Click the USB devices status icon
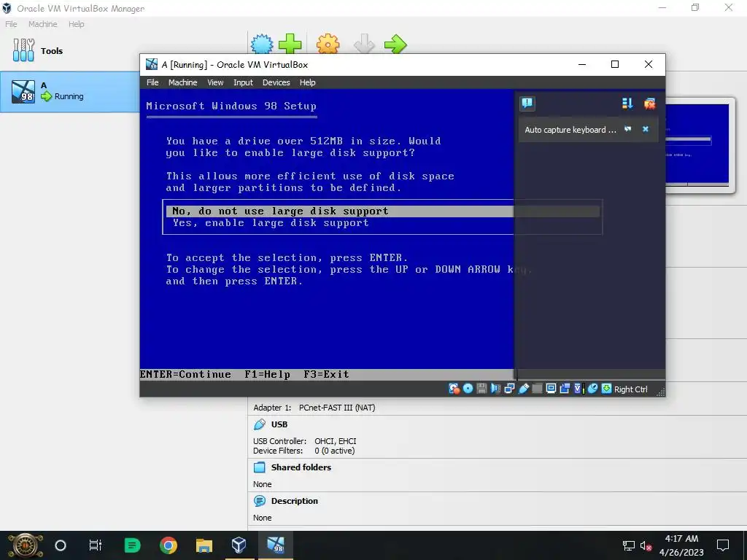The image size is (747, 560). pyautogui.click(x=523, y=389)
